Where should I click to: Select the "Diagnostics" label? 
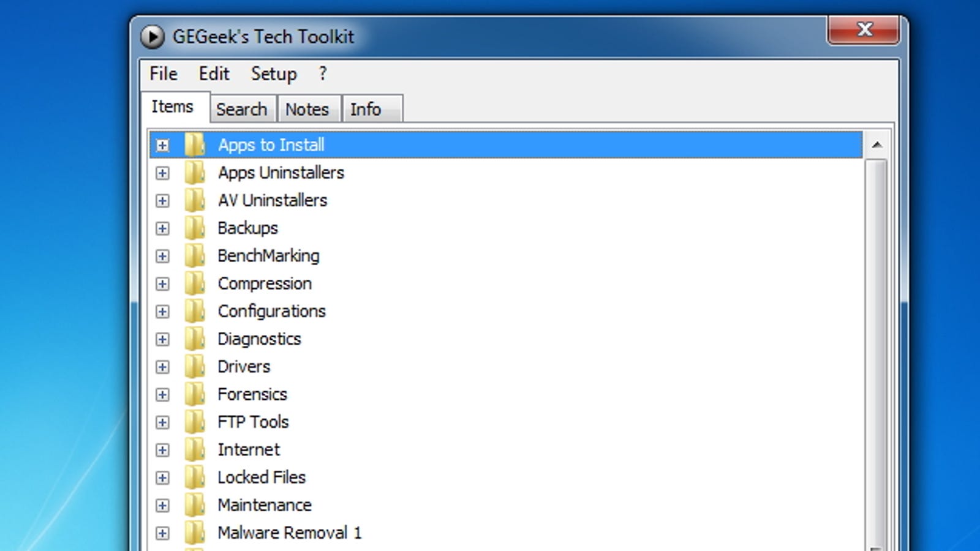(260, 339)
